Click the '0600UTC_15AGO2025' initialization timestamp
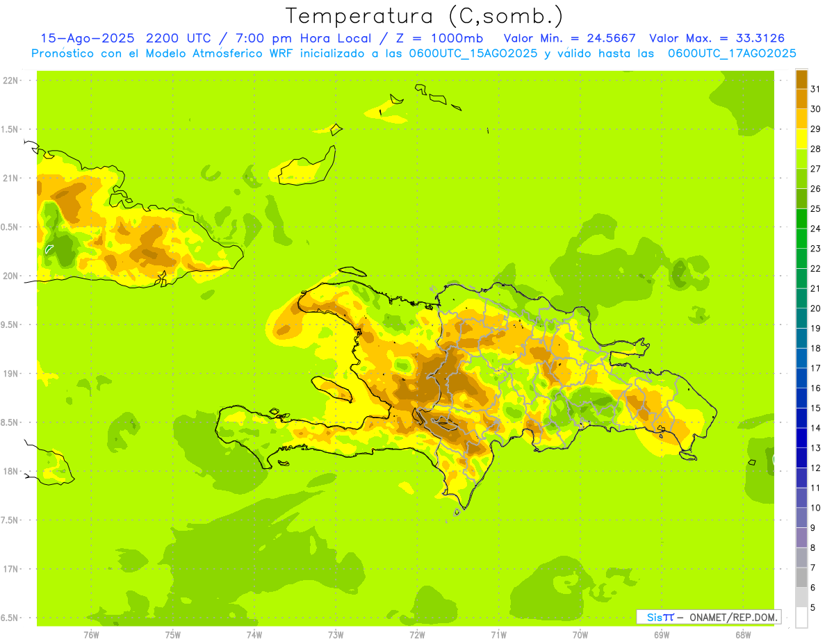 click(x=473, y=53)
